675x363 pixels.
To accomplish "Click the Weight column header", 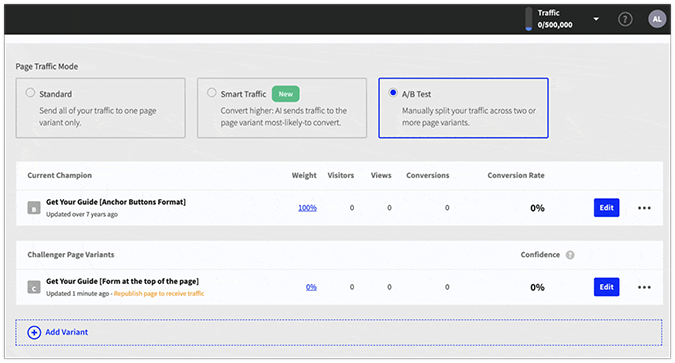I will click(304, 175).
